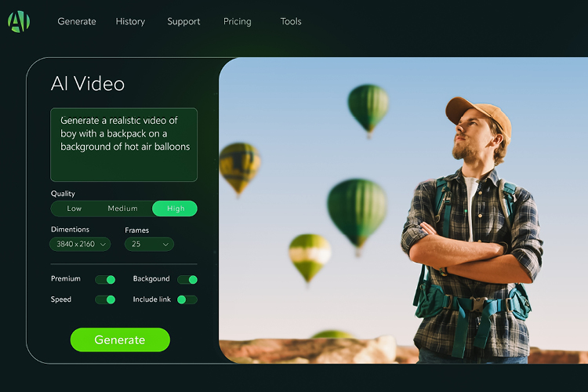Navigate to the Pricing page

tap(237, 22)
